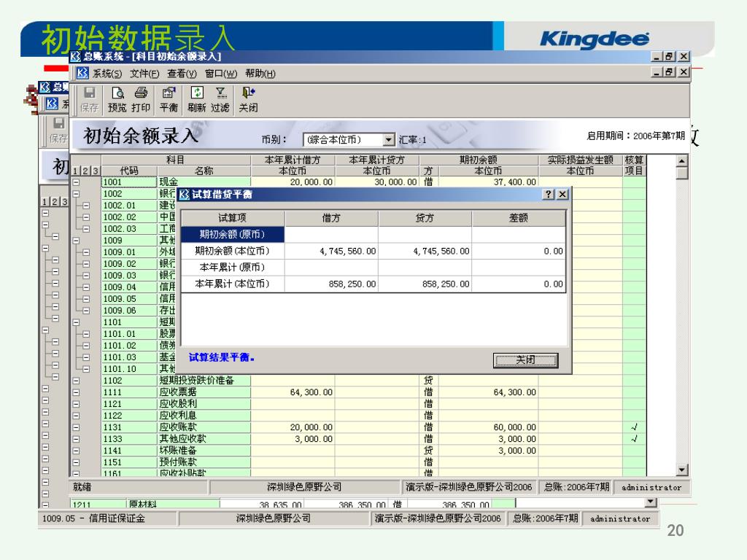
Task: Click outline level 2 button in grid header
Action: click(x=85, y=171)
